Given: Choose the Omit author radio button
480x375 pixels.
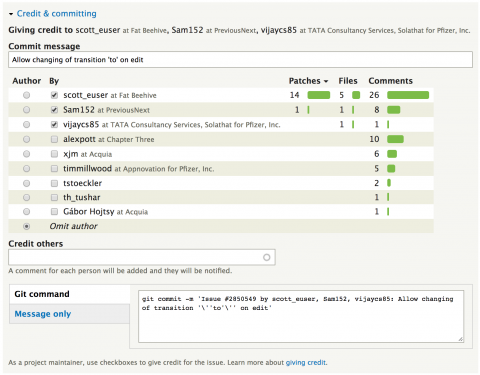Looking at the screenshot, I should click(26, 226).
